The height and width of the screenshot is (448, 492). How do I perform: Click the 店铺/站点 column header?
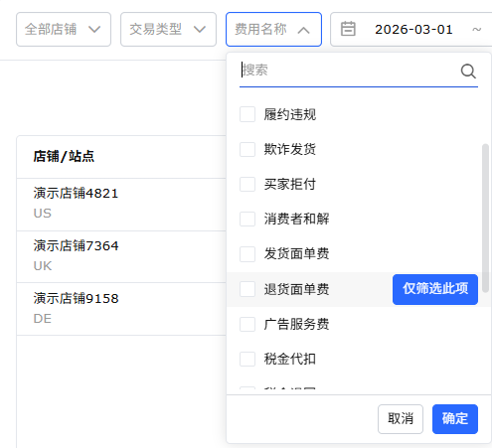64,156
